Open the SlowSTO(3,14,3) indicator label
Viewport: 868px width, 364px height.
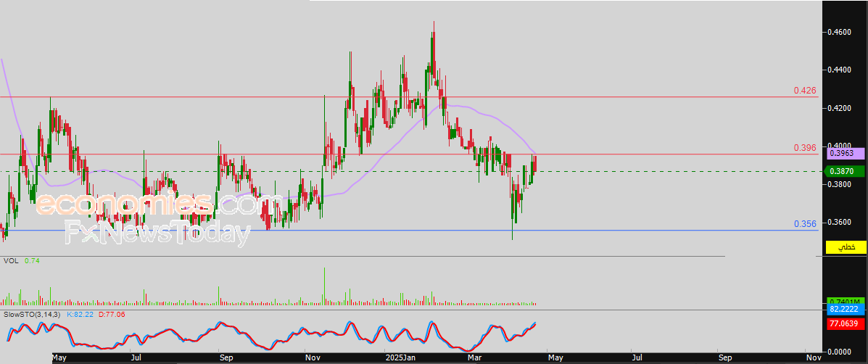click(33, 314)
